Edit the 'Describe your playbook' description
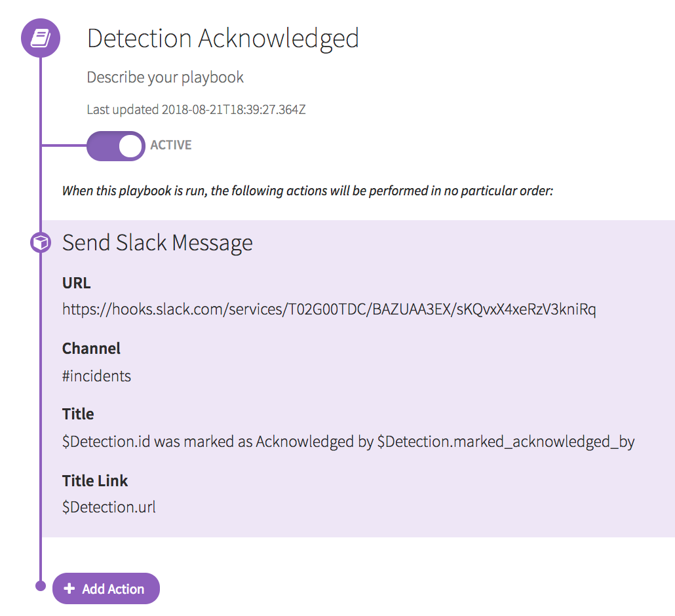Viewport: 675px width, 616px height. tap(165, 77)
